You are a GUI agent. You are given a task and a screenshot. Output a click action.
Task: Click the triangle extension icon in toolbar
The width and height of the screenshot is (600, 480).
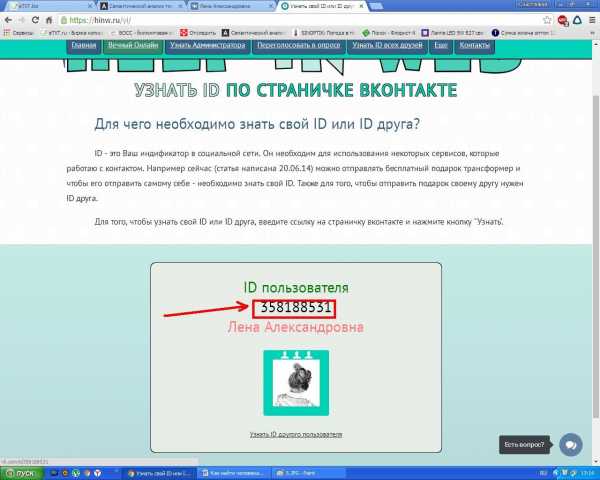tap(578, 20)
